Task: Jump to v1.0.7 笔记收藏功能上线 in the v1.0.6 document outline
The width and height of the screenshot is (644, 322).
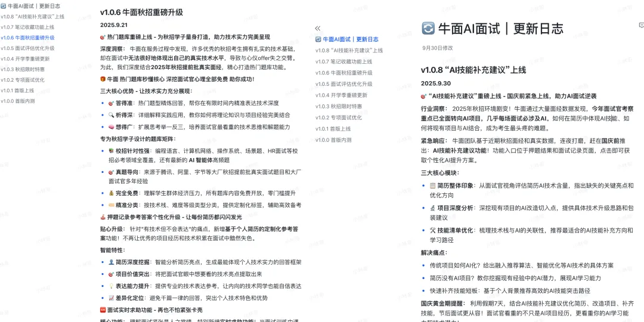Action: (27, 27)
